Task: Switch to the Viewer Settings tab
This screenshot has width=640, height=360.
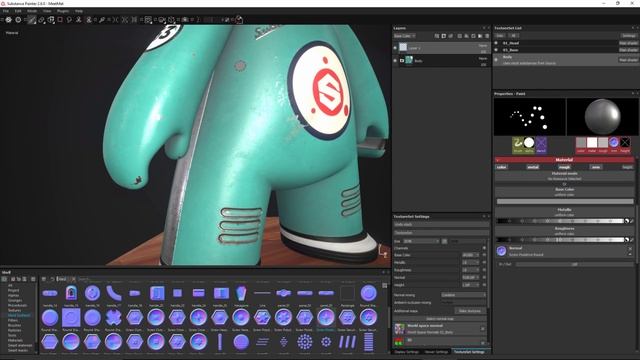Action: [x=436, y=351]
